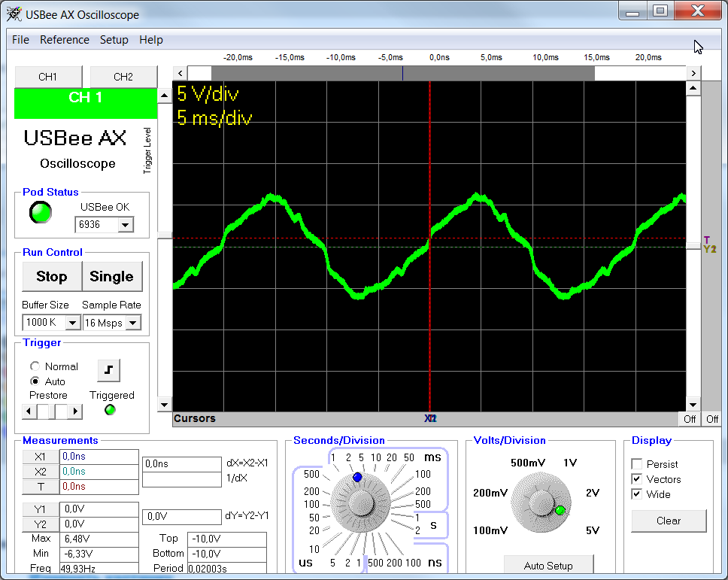This screenshot has width=728, height=580.
Task: Uncheck the Vectors checkbox
Action: (x=637, y=478)
